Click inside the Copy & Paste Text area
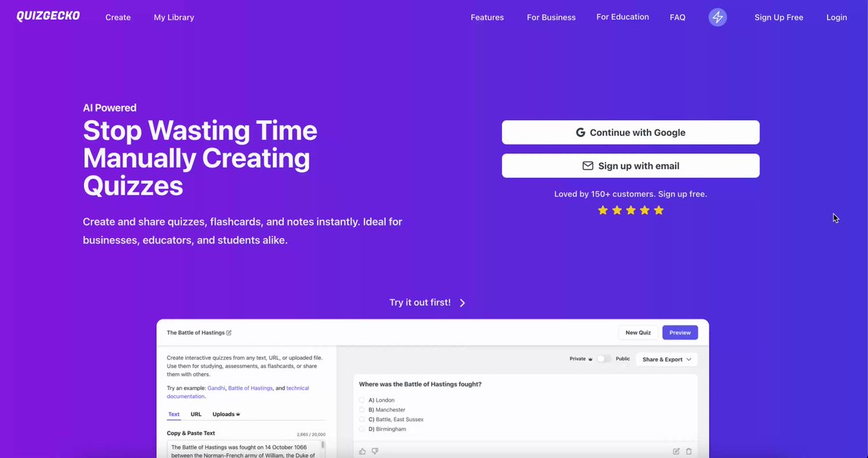The image size is (868, 458). [247, 449]
